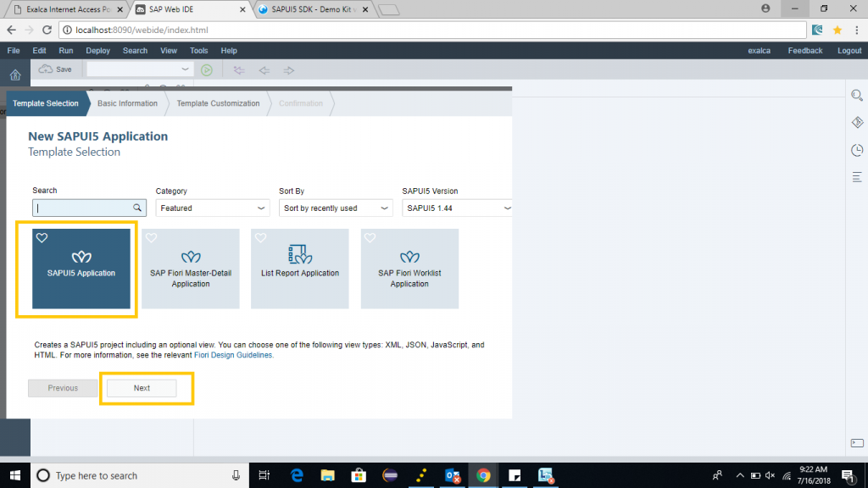
Task: Expand the Category dropdown showing Featured
Action: point(213,208)
